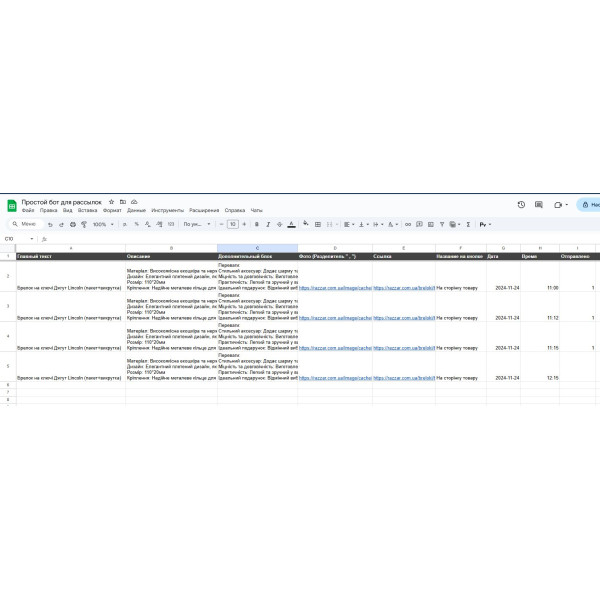Open the comments icon in header
The width and height of the screenshot is (600, 600).
[539, 205]
